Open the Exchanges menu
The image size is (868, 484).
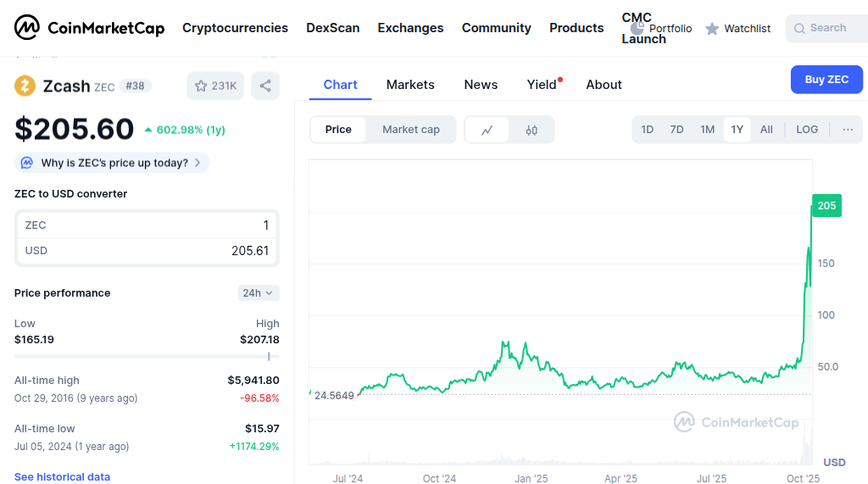click(411, 28)
